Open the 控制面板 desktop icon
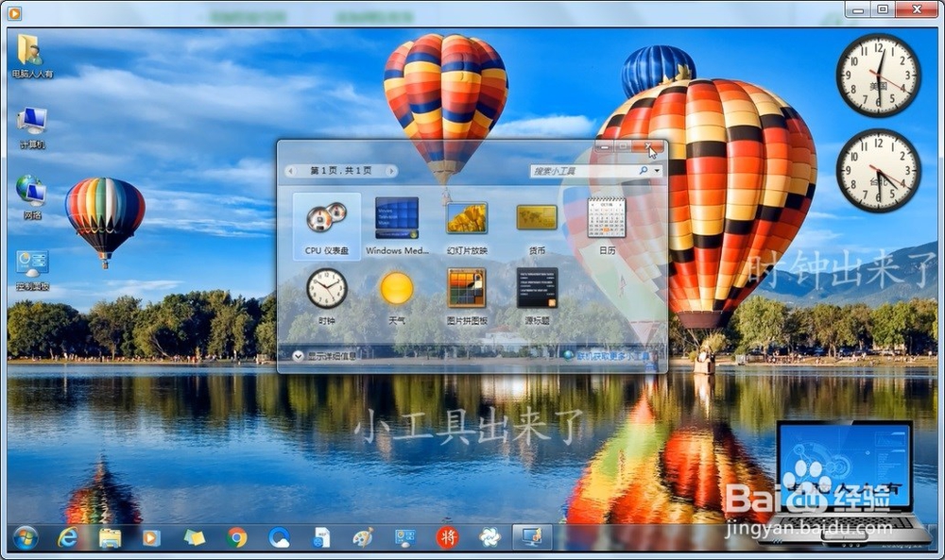This screenshot has width=945, height=560. pyautogui.click(x=32, y=270)
